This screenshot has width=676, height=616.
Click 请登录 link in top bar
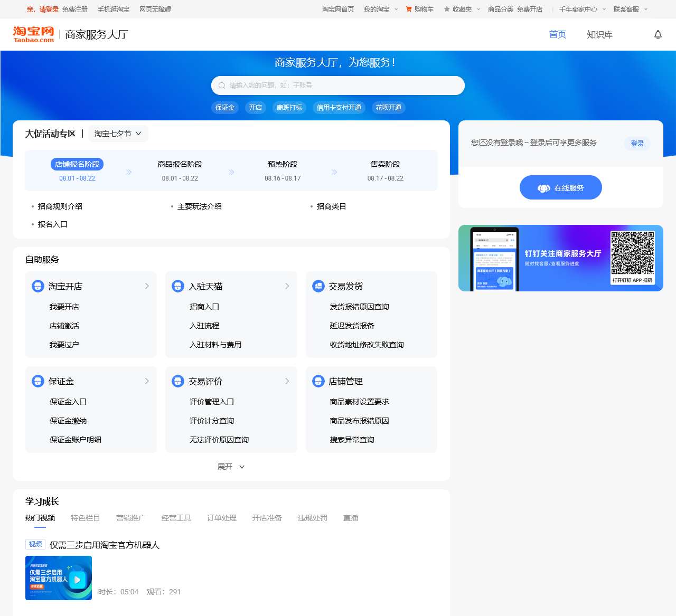pos(49,9)
